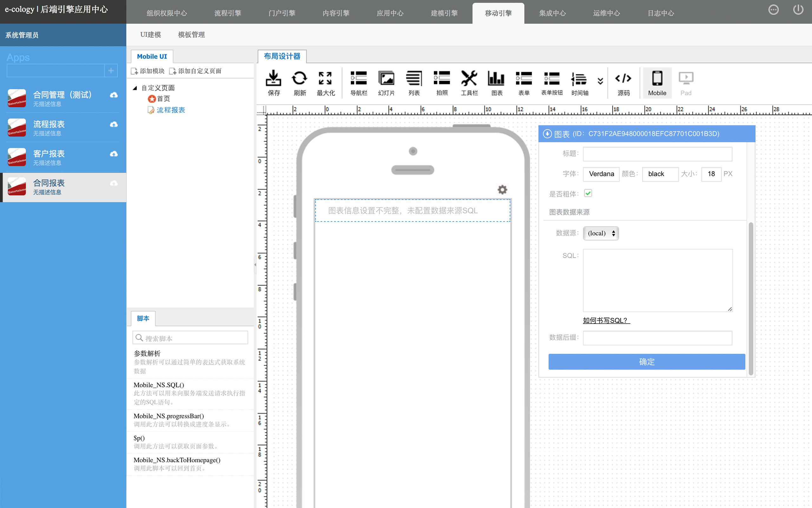Open the 脚本 tab
Viewport: 812px width, 508px height.
click(143, 318)
